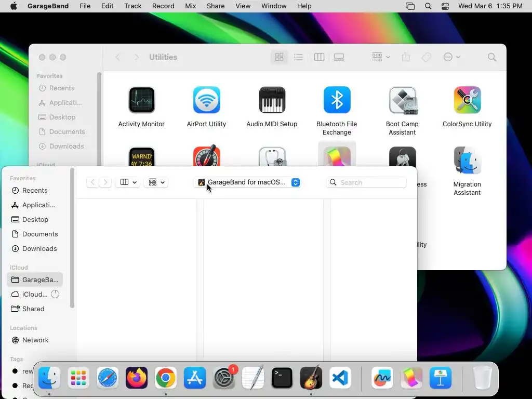Open Visual Studio Code from the Dock
The height and width of the screenshot is (399, 532).
click(340, 378)
